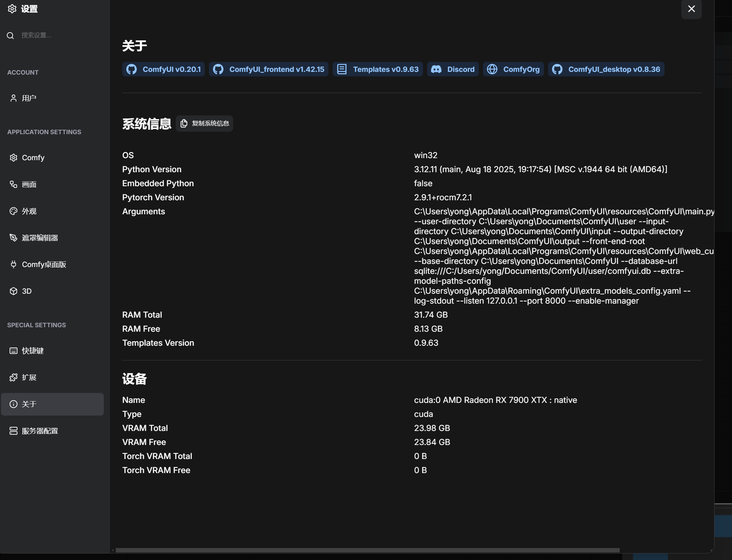Switch to 外观 appearance settings
732x560 pixels.
[52, 211]
